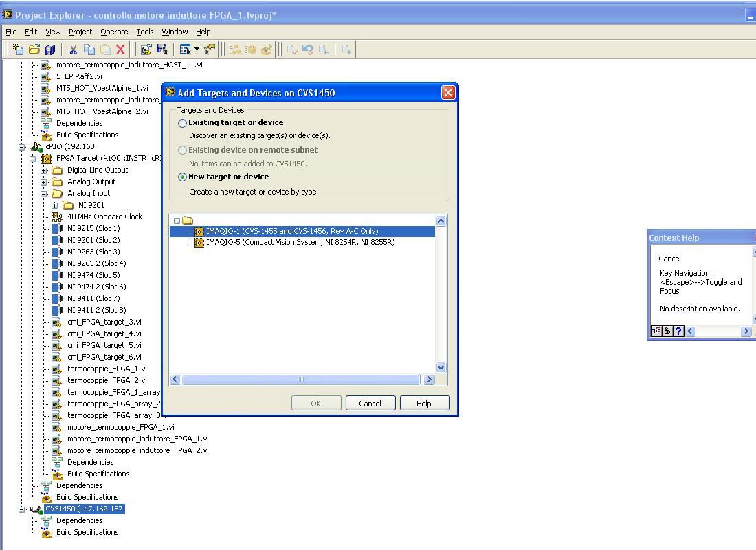The height and width of the screenshot is (550, 756).
Task: Collapse the root folder in device list
Action: pos(177,221)
